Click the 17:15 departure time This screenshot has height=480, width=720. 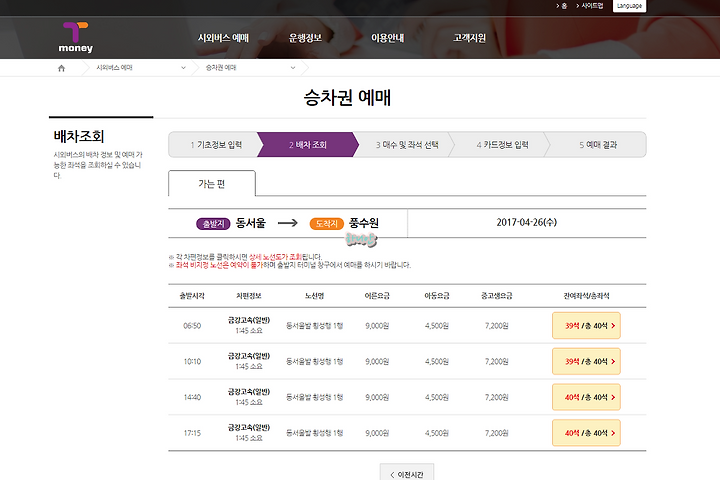click(x=192, y=433)
